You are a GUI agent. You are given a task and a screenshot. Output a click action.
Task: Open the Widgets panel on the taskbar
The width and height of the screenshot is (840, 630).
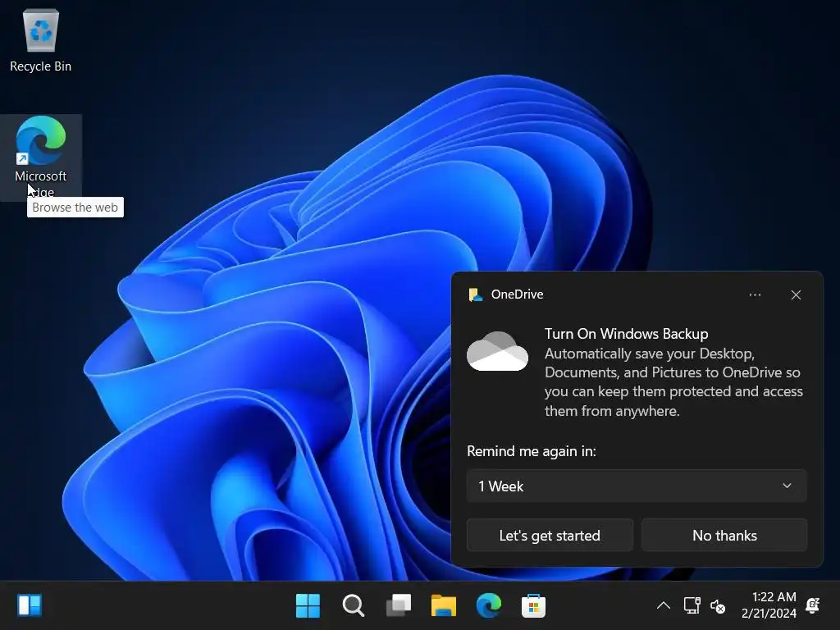[x=30, y=606]
